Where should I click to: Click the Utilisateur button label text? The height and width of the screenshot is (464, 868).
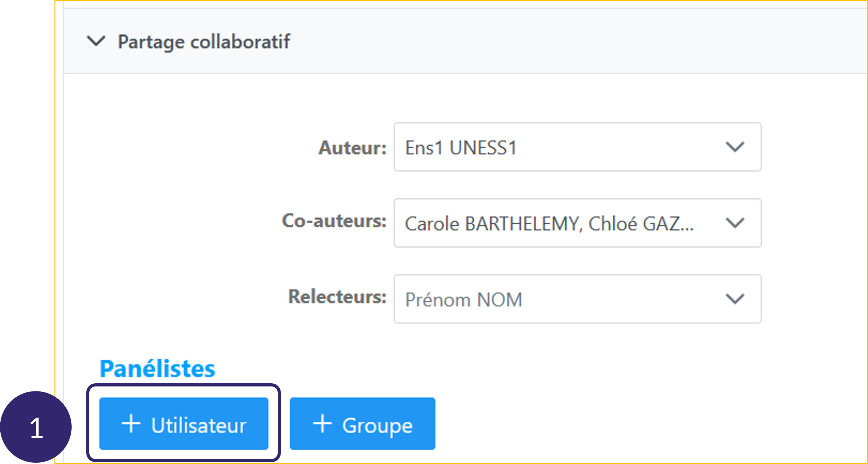pos(199,425)
